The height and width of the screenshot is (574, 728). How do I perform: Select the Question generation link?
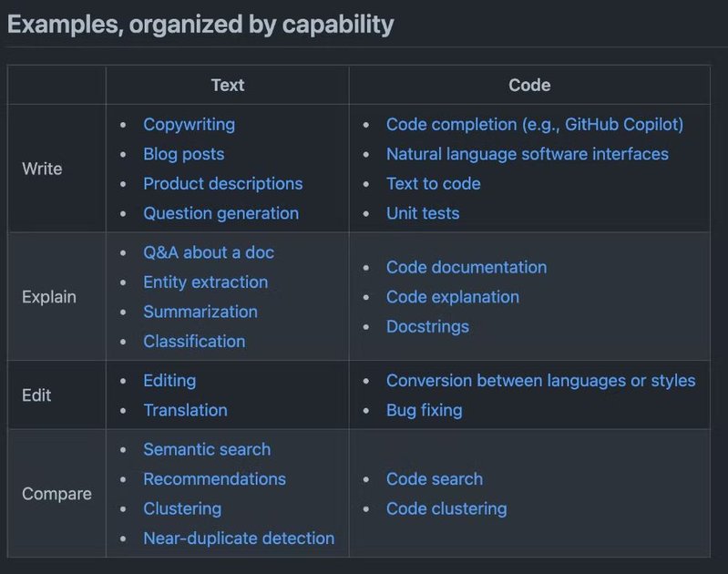tap(220, 213)
